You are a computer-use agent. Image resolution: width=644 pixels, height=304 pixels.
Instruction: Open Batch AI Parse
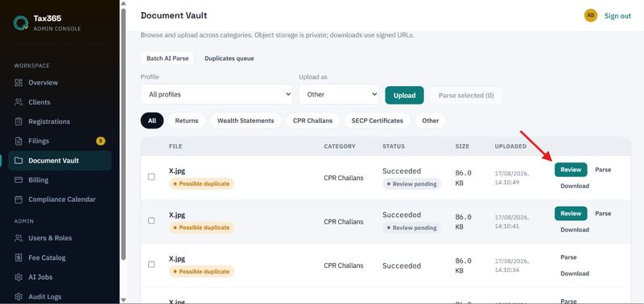click(x=167, y=58)
